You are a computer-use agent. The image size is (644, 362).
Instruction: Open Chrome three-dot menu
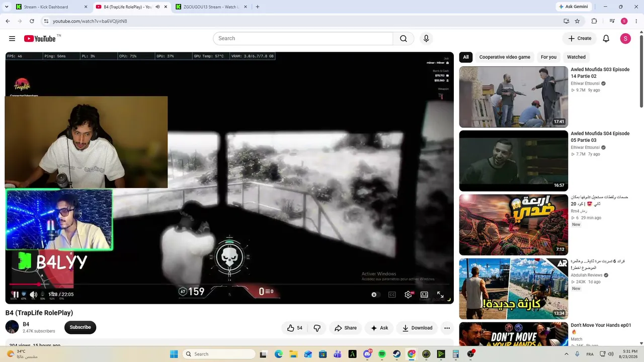636,21
